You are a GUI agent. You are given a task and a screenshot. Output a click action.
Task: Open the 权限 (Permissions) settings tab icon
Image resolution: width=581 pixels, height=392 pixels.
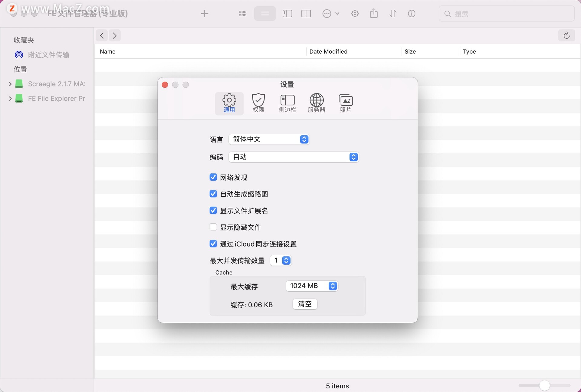point(258,103)
